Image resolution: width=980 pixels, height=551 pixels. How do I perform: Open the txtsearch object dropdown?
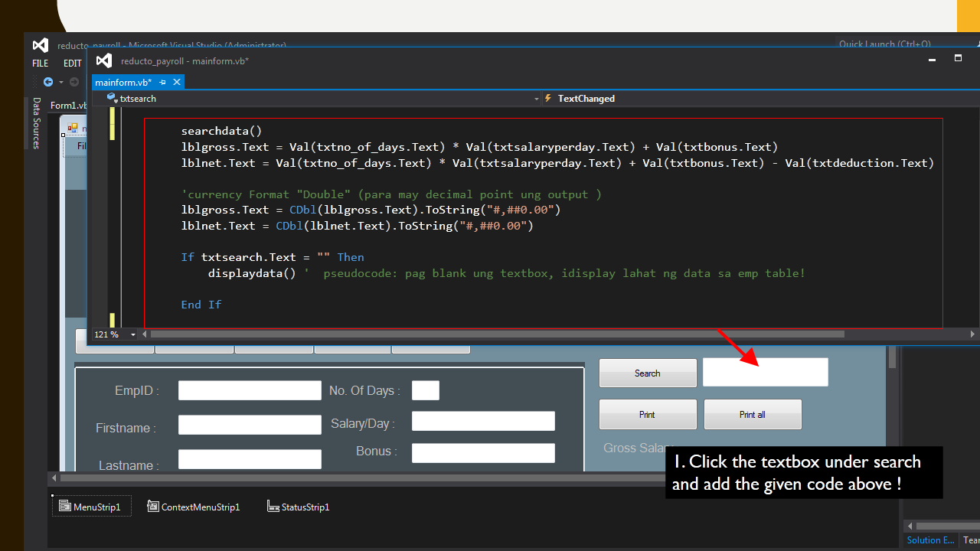point(536,99)
